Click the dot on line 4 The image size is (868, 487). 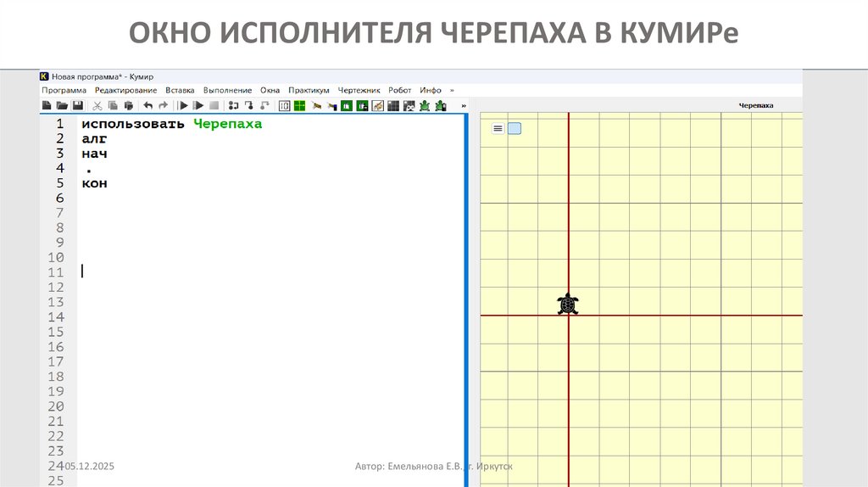click(88, 171)
